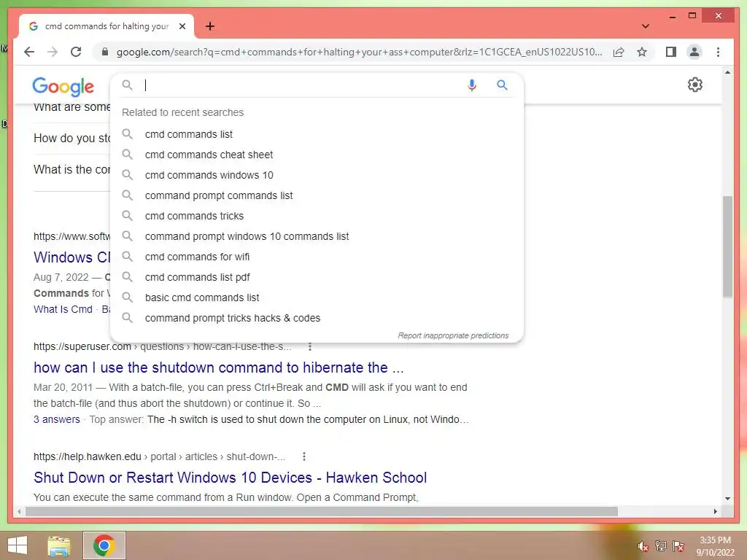
Task: Choose suggestion 'cmd commands list'
Action: (x=317, y=134)
